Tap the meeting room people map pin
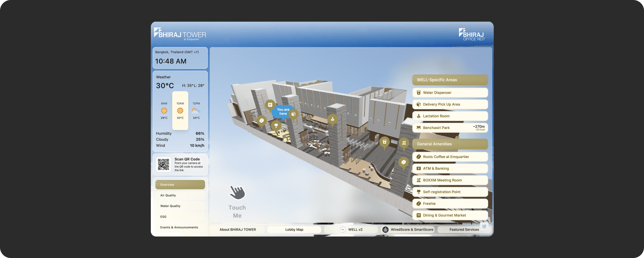Viewport: 644px width, 258px height. pyautogui.click(x=404, y=143)
